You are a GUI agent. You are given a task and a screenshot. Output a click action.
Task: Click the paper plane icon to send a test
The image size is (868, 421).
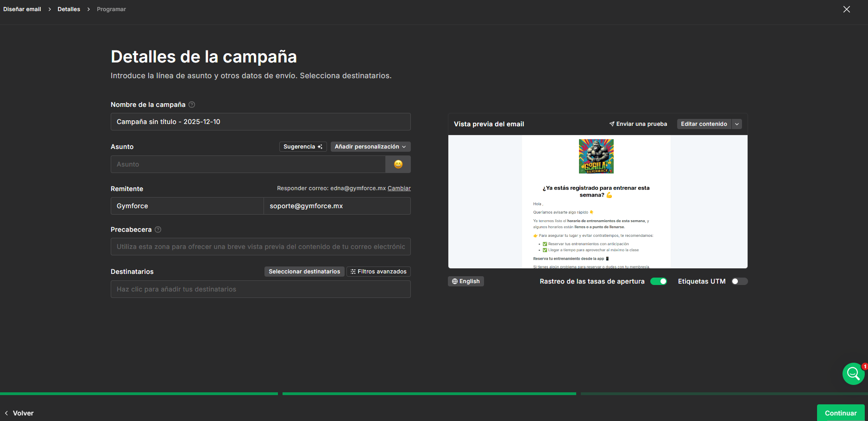click(612, 124)
